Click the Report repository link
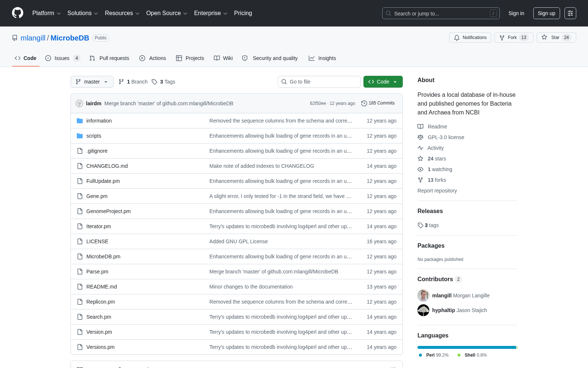This screenshot has height=368, width=588. pyautogui.click(x=437, y=191)
